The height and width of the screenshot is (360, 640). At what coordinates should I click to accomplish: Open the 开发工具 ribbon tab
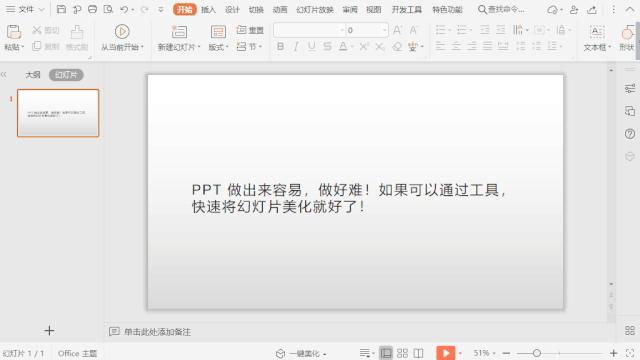click(x=407, y=9)
